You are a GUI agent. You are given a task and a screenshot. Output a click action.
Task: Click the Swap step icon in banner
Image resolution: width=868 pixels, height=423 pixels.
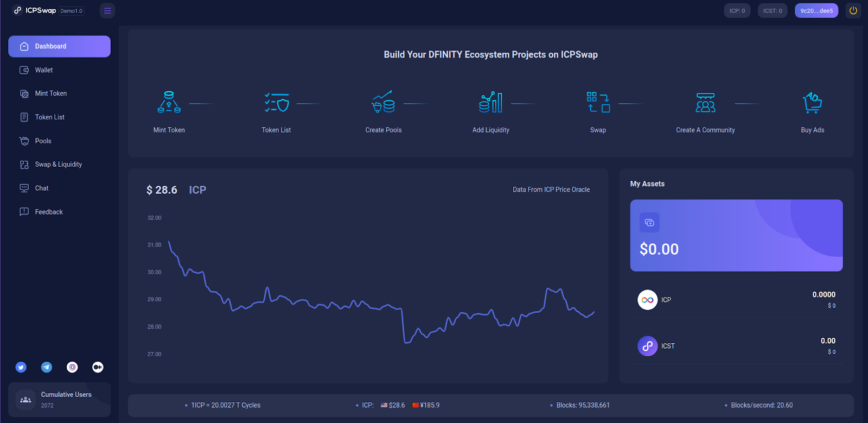click(x=598, y=102)
